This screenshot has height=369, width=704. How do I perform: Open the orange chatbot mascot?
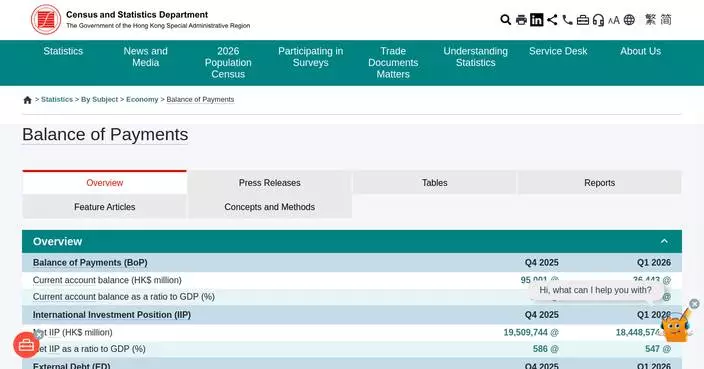coord(676,327)
